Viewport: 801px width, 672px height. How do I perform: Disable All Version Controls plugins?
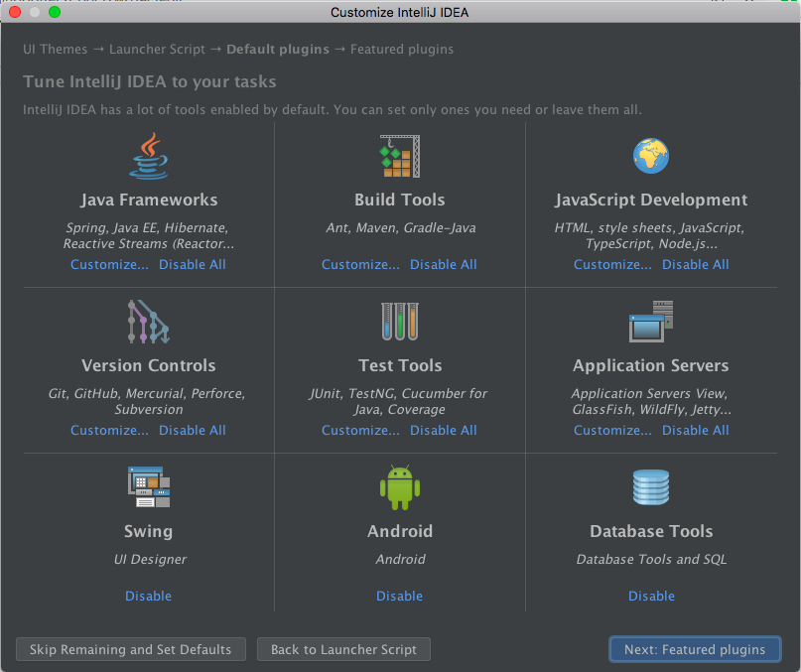point(193,430)
